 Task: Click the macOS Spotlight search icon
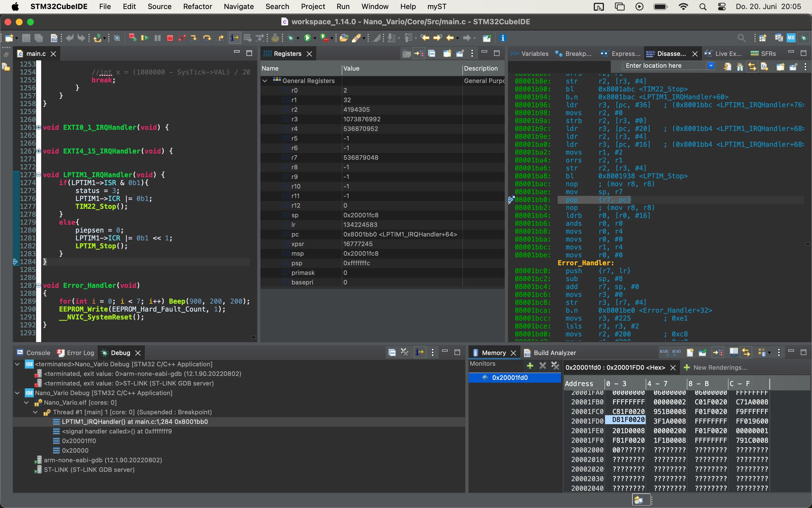click(703, 6)
